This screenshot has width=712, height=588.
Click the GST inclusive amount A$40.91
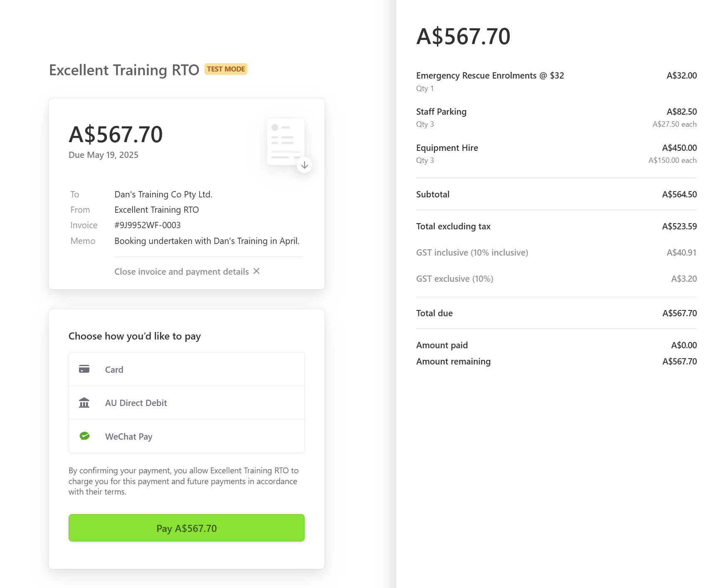(682, 253)
